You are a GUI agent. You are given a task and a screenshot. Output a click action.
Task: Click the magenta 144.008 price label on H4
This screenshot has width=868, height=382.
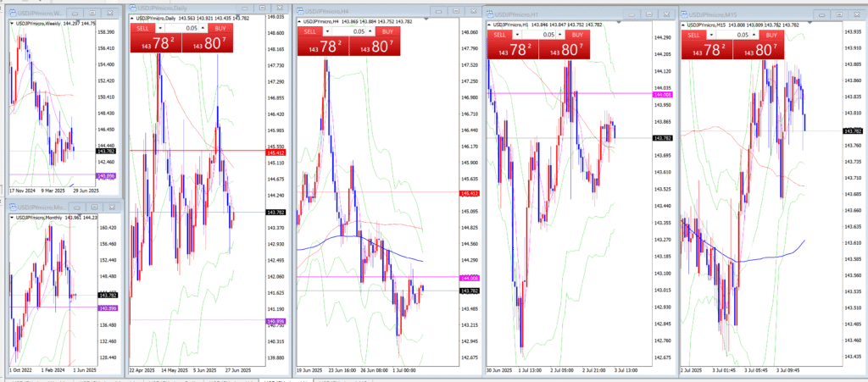470,278
